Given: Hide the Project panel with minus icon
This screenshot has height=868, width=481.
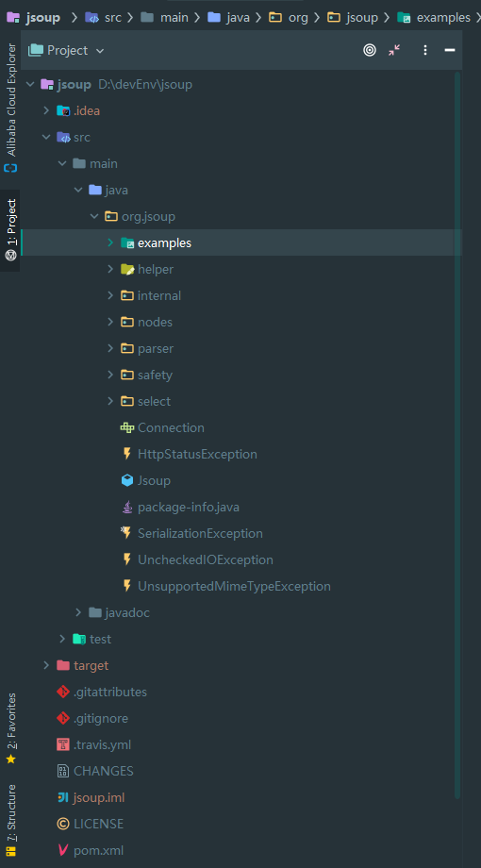Looking at the screenshot, I should [x=450, y=50].
